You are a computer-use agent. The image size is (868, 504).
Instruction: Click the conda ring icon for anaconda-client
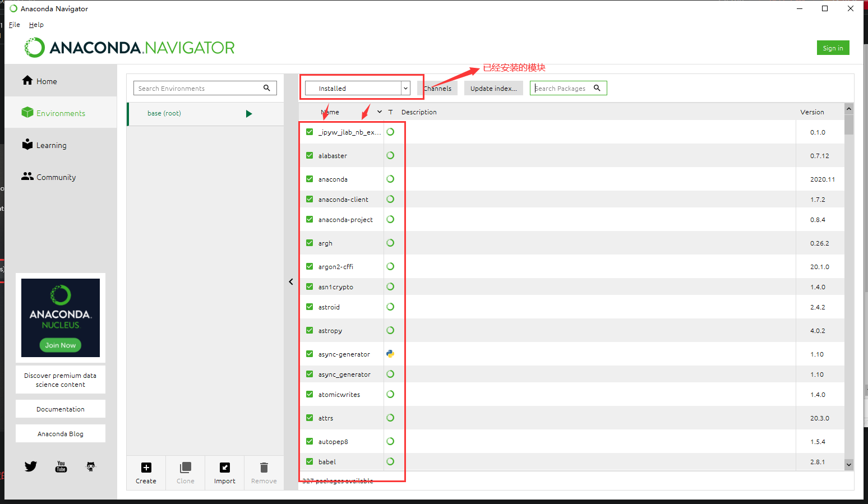390,199
